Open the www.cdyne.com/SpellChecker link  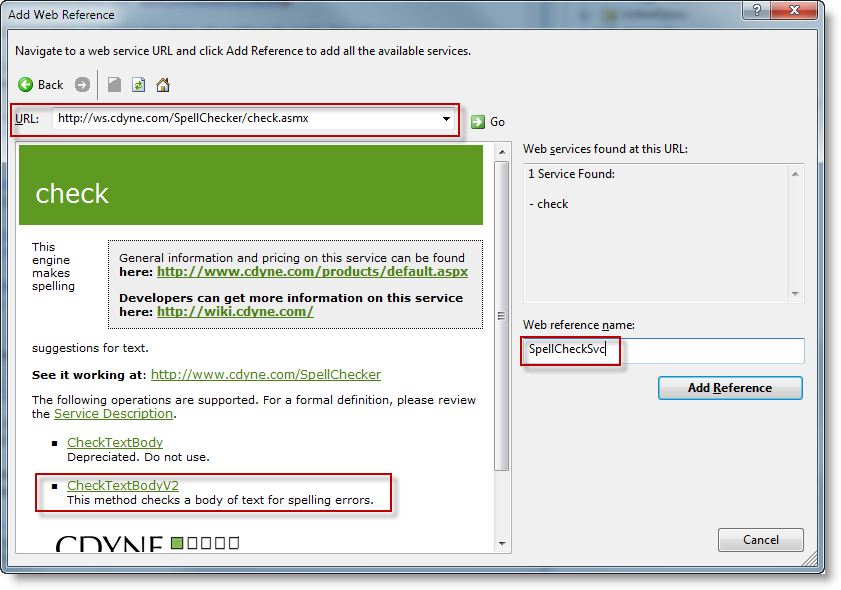tap(265, 375)
